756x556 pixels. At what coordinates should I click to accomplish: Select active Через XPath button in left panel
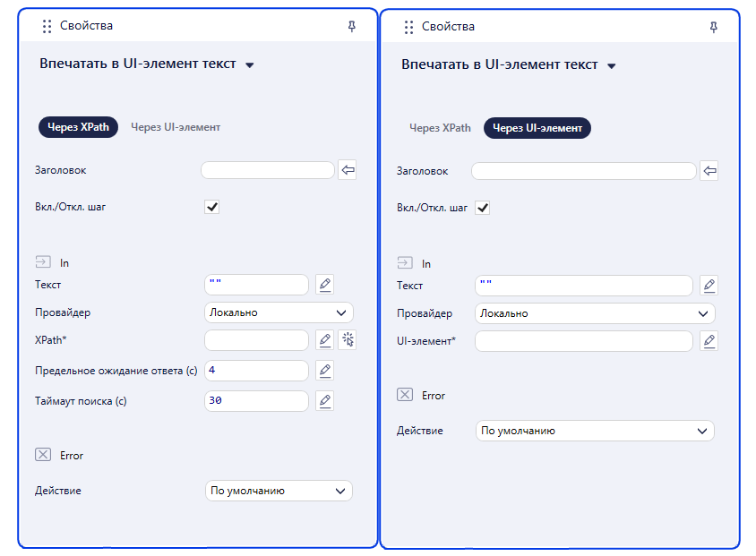(x=78, y=127)
